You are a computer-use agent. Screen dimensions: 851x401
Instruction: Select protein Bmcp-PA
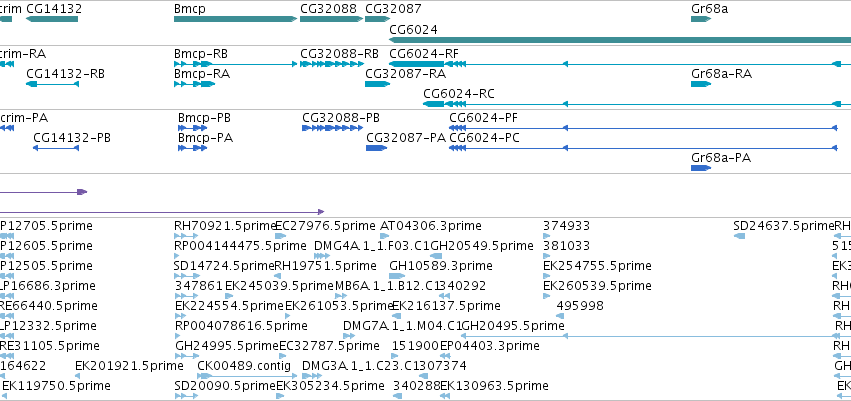click(193, 148)
